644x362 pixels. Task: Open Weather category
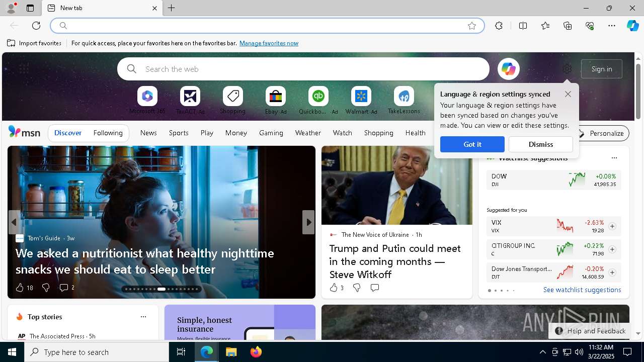[x=308, y=133]
